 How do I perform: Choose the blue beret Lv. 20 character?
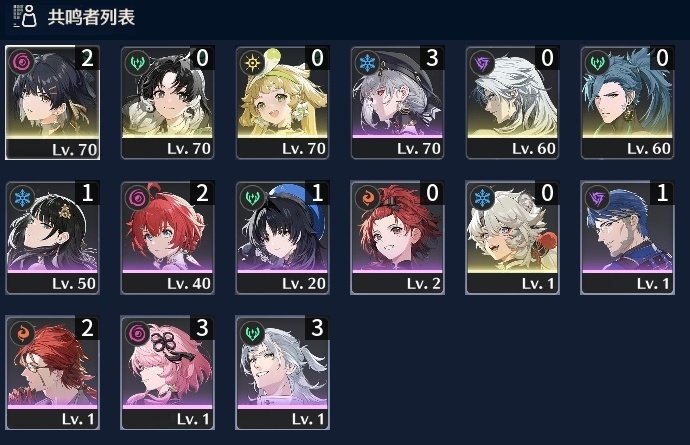283,238
